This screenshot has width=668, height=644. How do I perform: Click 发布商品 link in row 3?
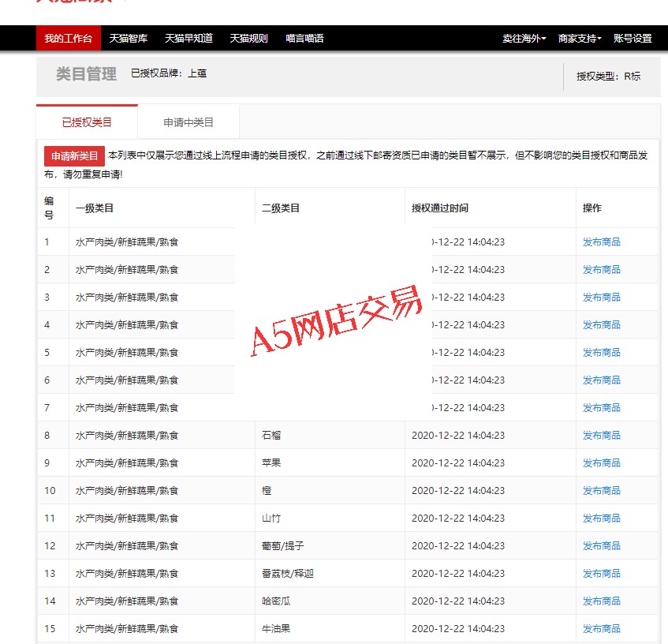[x=602, y=297]
